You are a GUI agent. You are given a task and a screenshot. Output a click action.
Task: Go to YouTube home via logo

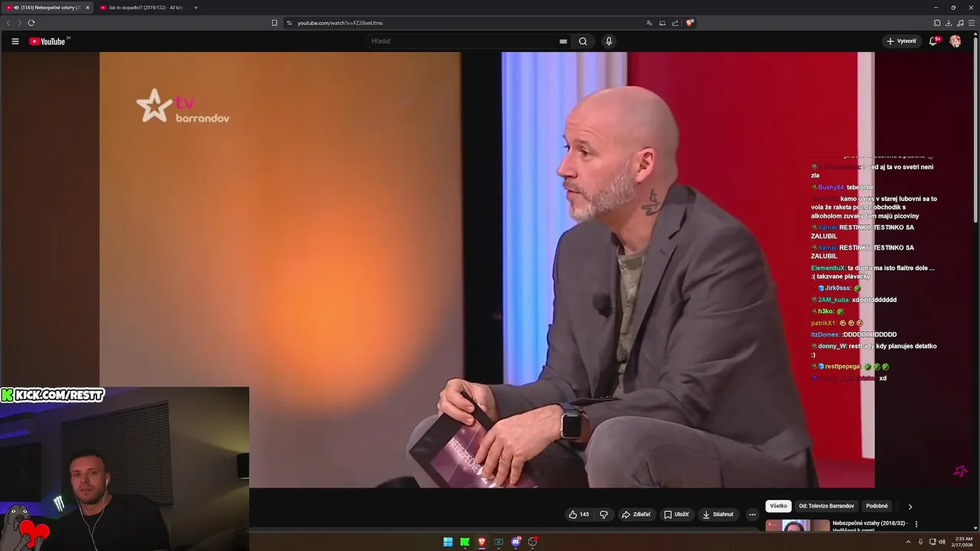[x=47, y=41]
